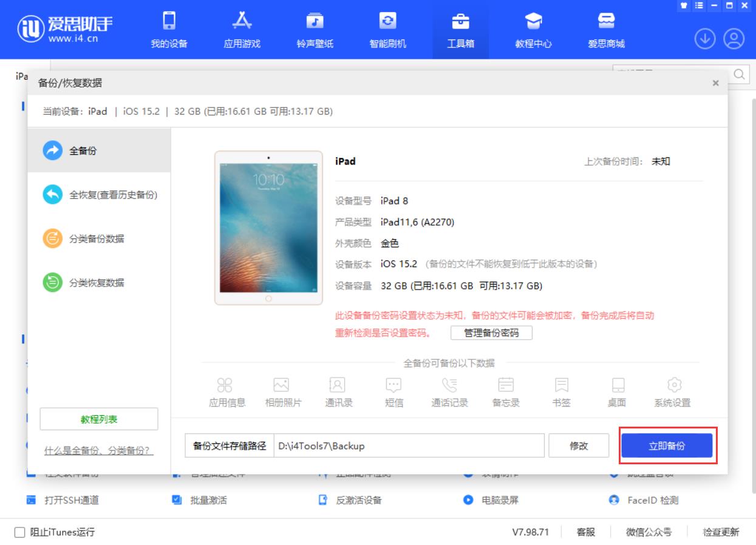The height and width of the screenshot is (545, 756).
Task: Click 管理备份密码 to manage backup password
Action: tap(491, 333)
